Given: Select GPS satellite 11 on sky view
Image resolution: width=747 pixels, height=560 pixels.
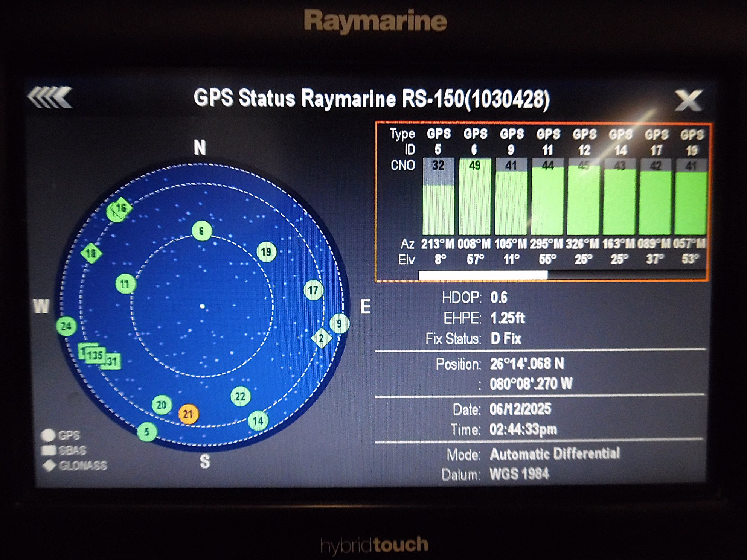Looking at the screenshot, I should click(125, 283).
